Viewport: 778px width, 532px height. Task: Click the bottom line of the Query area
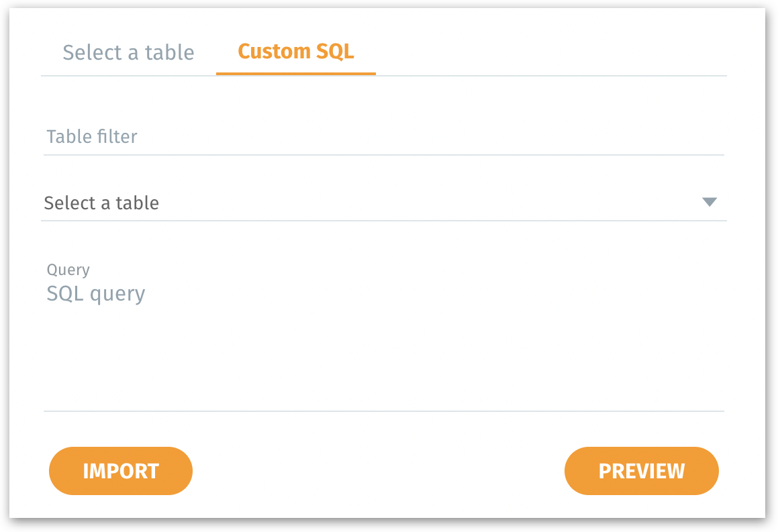pyautogui.click(x=383, y=411)
